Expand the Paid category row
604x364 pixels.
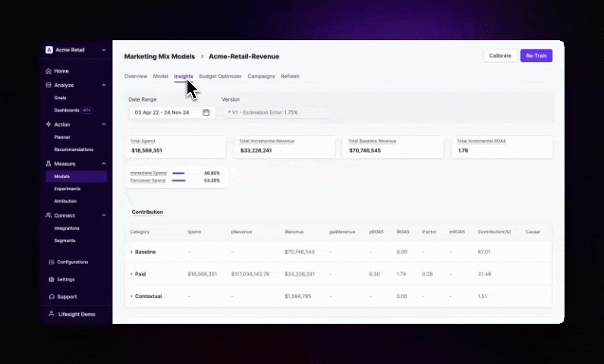tap(131, 275)
